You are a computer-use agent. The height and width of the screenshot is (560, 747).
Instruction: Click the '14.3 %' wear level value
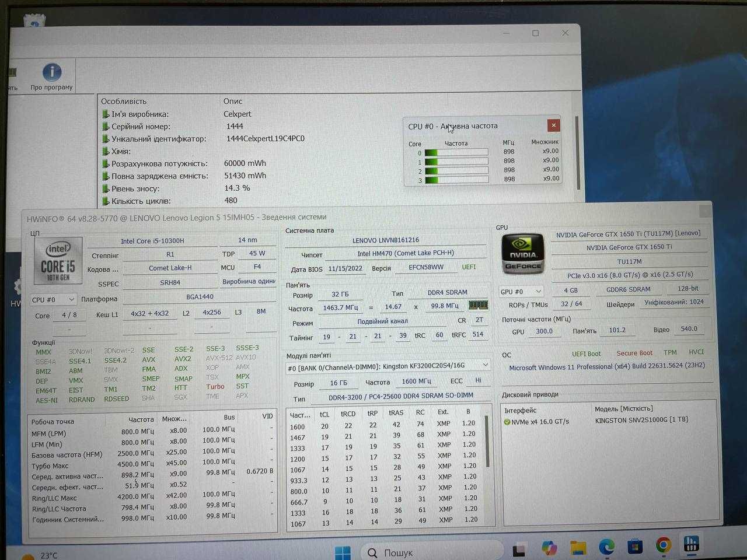[237, 188]
